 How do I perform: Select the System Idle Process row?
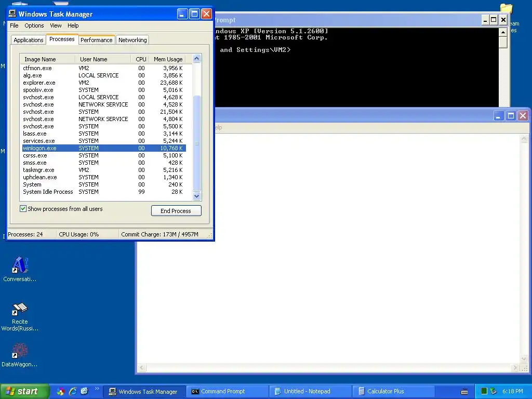tap(104, 192)
